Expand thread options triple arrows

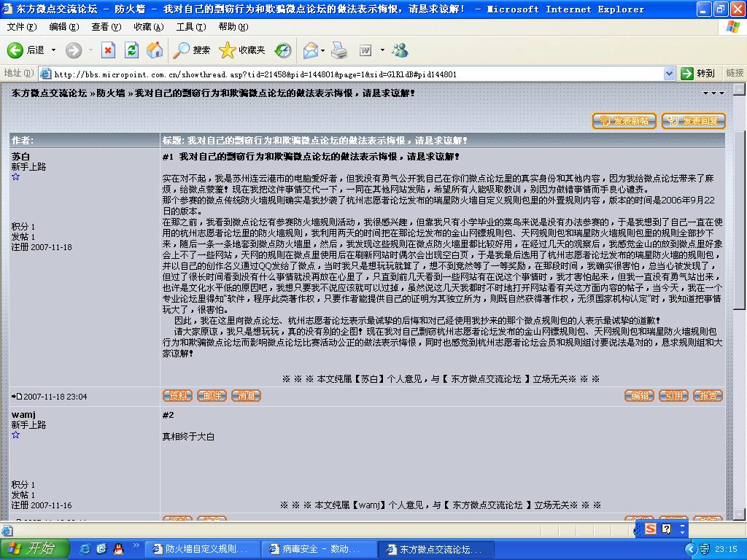(x=713, y=93)
